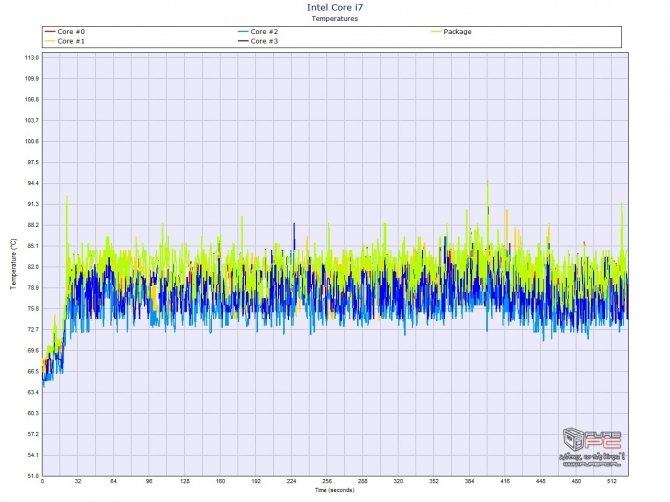670x502 pixels.
Task: Click the 72.7 y-axis value
Action: click(x=33, y=330)
